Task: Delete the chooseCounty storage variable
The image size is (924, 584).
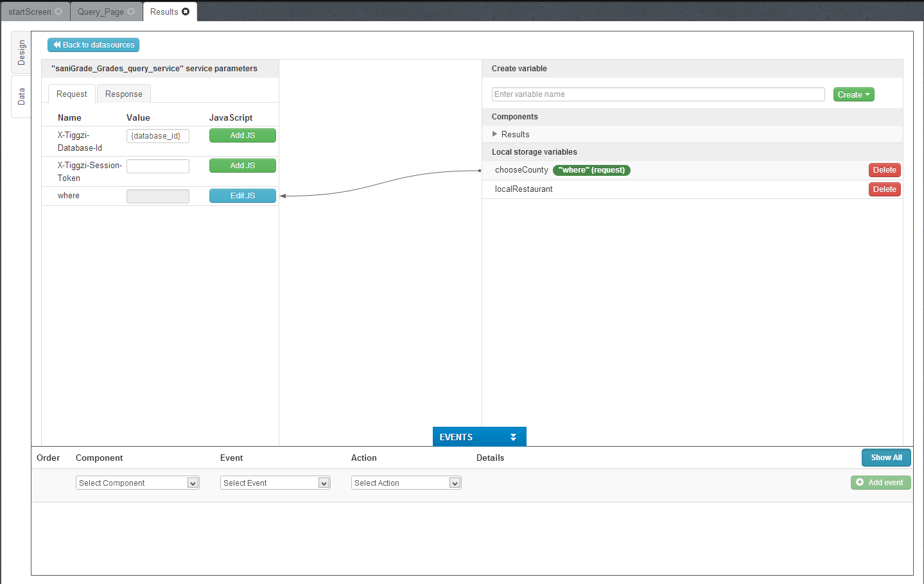Action: pos(884,170)
